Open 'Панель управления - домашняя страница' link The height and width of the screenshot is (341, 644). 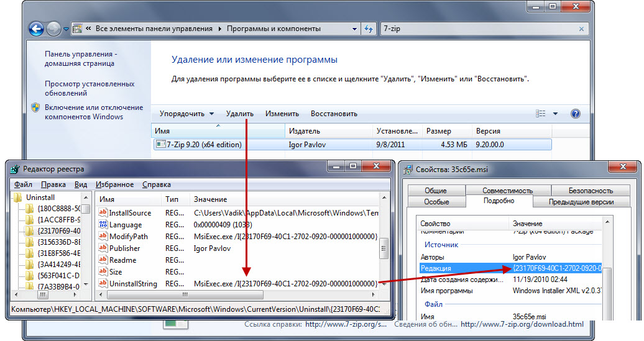point(81,58)
